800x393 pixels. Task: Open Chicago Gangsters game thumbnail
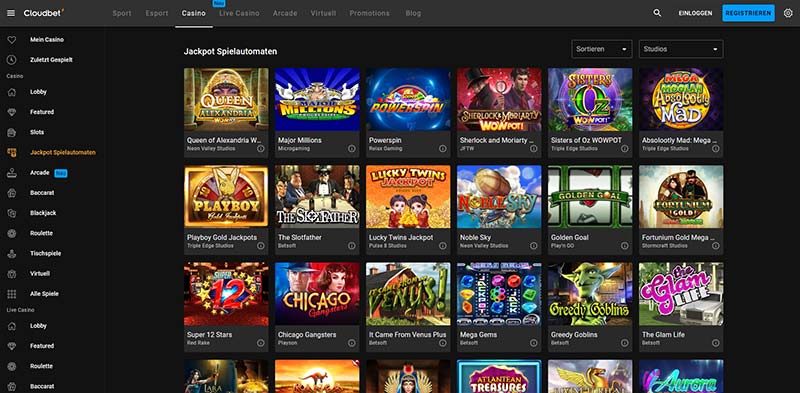click(x=317, y=294)
